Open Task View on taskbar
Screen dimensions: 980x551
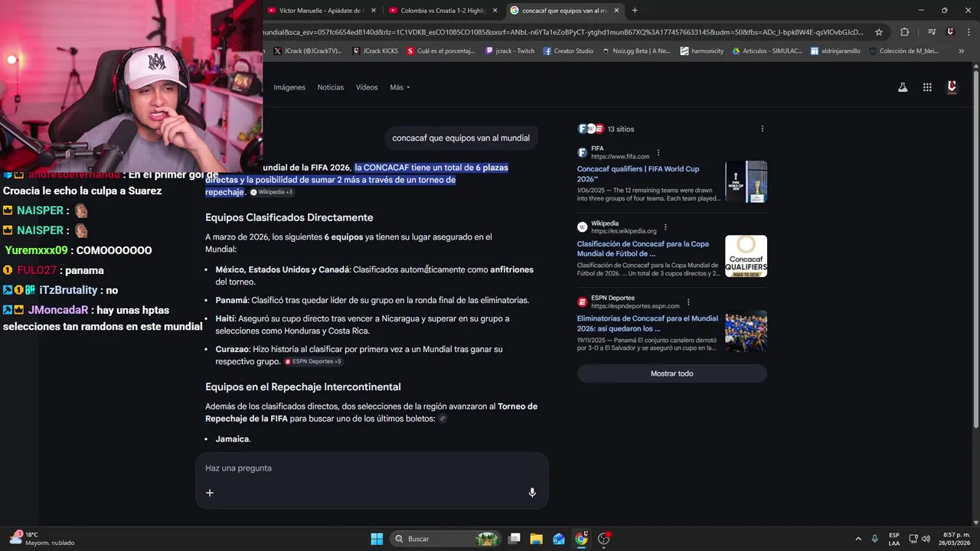click(514, 539)
